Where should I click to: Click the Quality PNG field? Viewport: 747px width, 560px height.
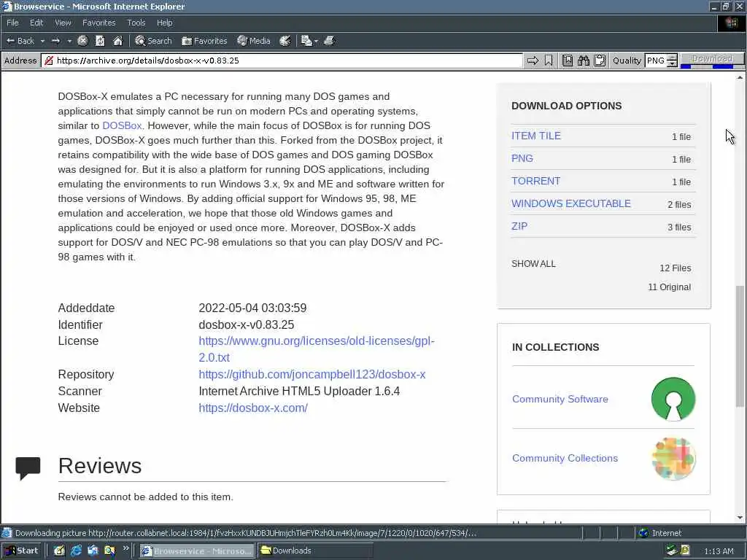pyautogui.click(x=656, y=61)
